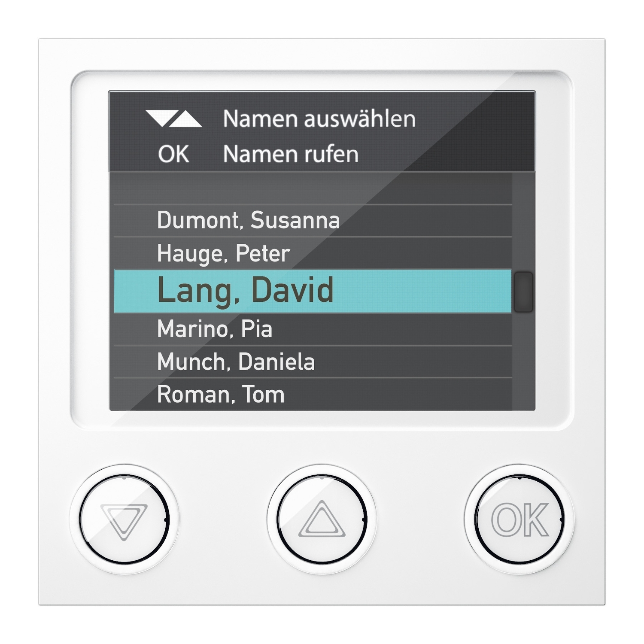
Task: Hit the round OK button below display
Action: pos(519,520)
